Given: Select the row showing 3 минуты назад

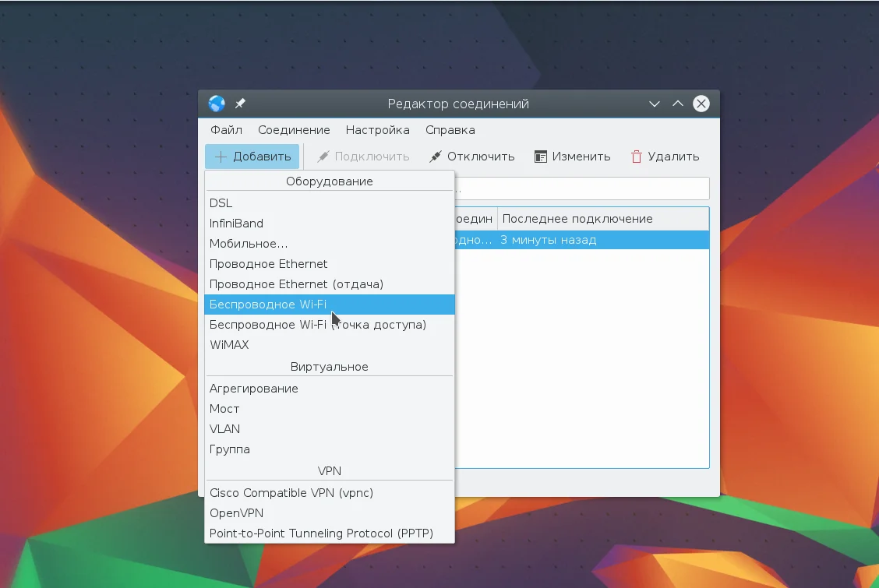Looking at the screenshot, I should tap(582, 240).
